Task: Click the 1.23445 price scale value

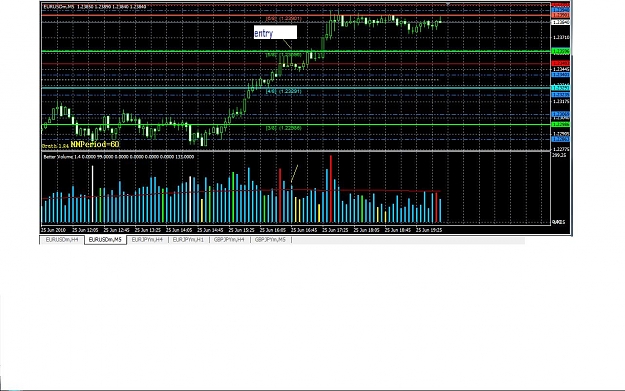Action: 561,69
